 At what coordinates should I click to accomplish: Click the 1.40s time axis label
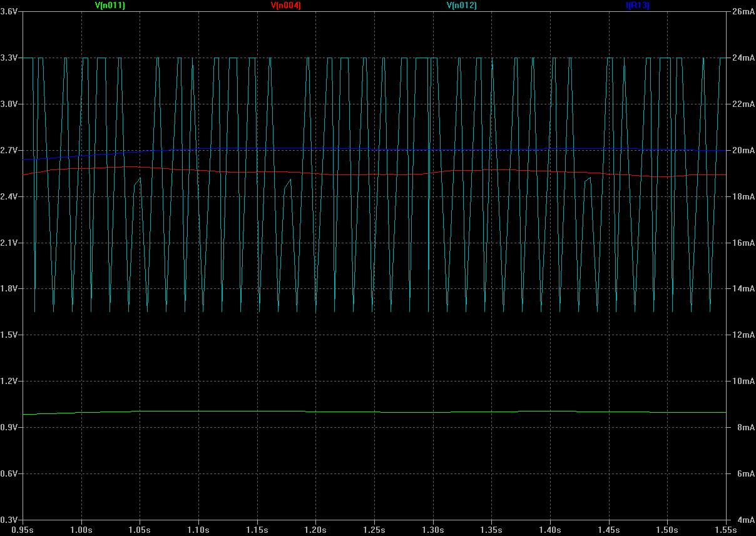550,529
